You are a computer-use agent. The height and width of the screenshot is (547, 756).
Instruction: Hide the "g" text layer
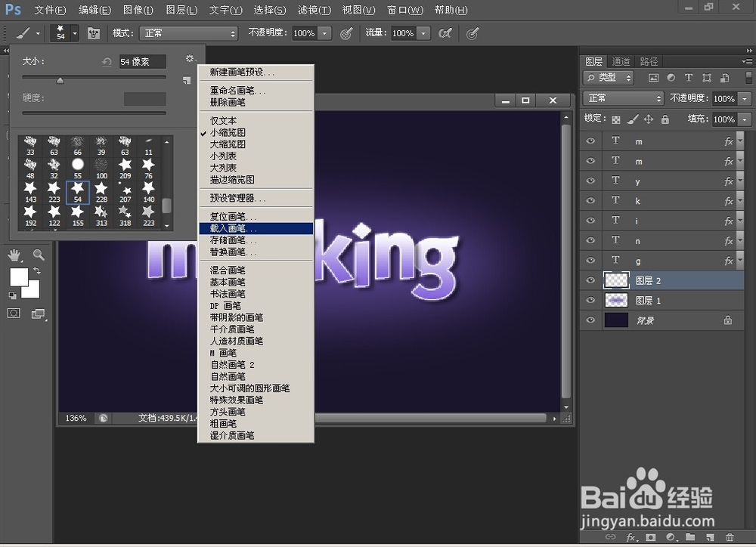pyautogui.click(x=590, y=260)
